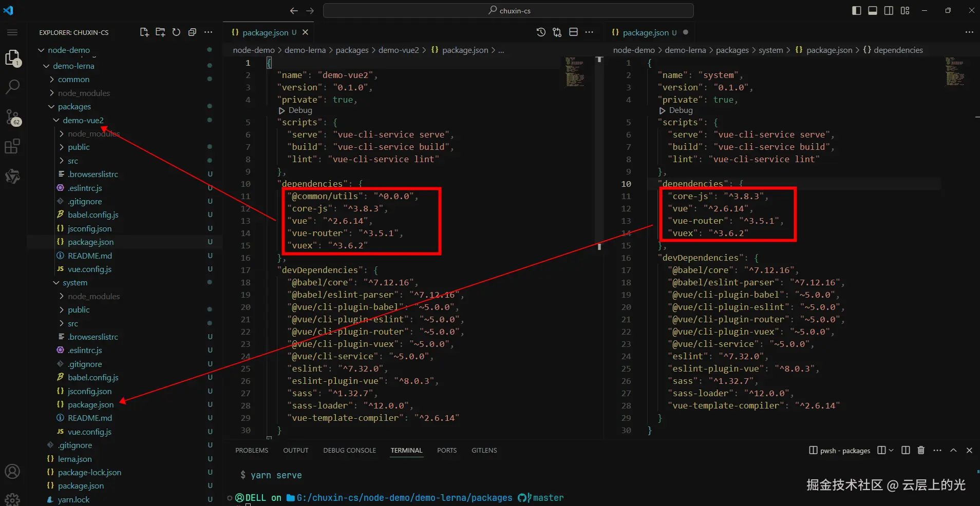Expand the common folder
The height and width of the screenshot is (506, 980).
51,80
